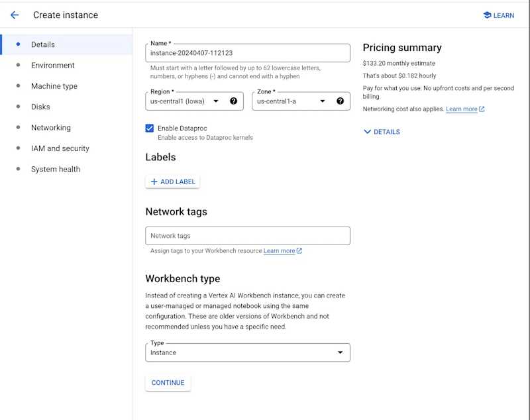Click the Learn graduation cap icon
This screenshot has width=530, height=420.
pos(487,15)
